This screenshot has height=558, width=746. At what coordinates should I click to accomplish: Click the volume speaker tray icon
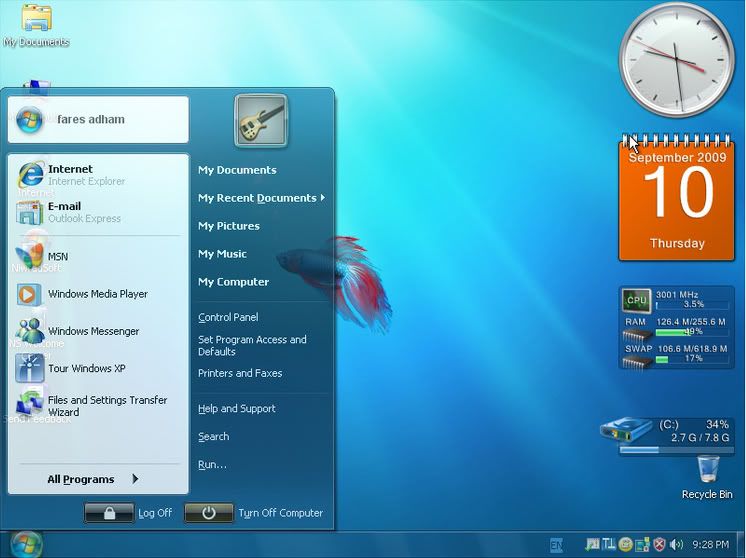click(x=676, y=544)
